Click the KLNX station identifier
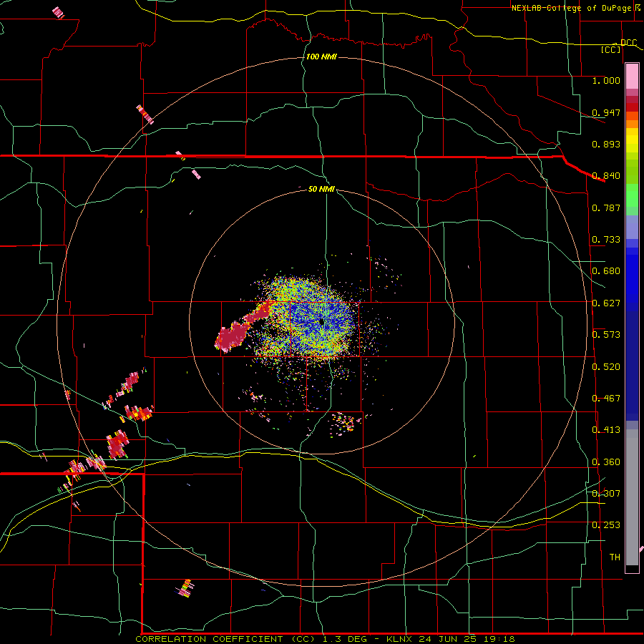Screen dimensions: 644x644 tap(400, 639)
